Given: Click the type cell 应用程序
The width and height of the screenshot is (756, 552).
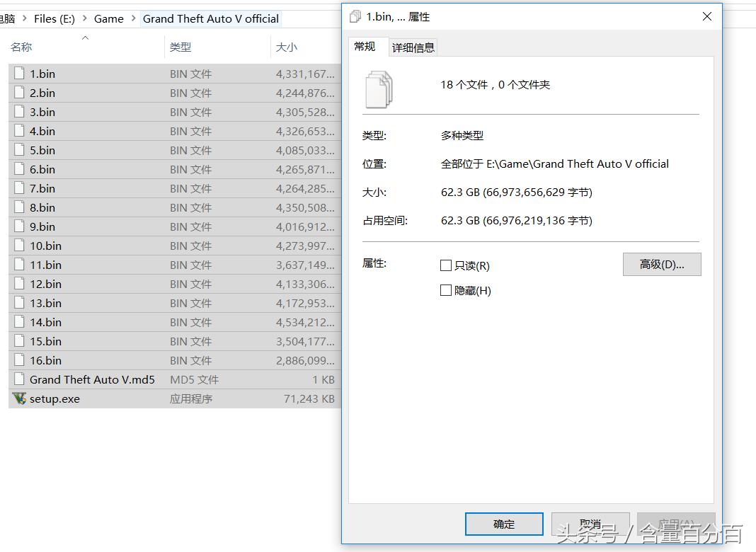Looking at the screenshot, I should point(191,399).
